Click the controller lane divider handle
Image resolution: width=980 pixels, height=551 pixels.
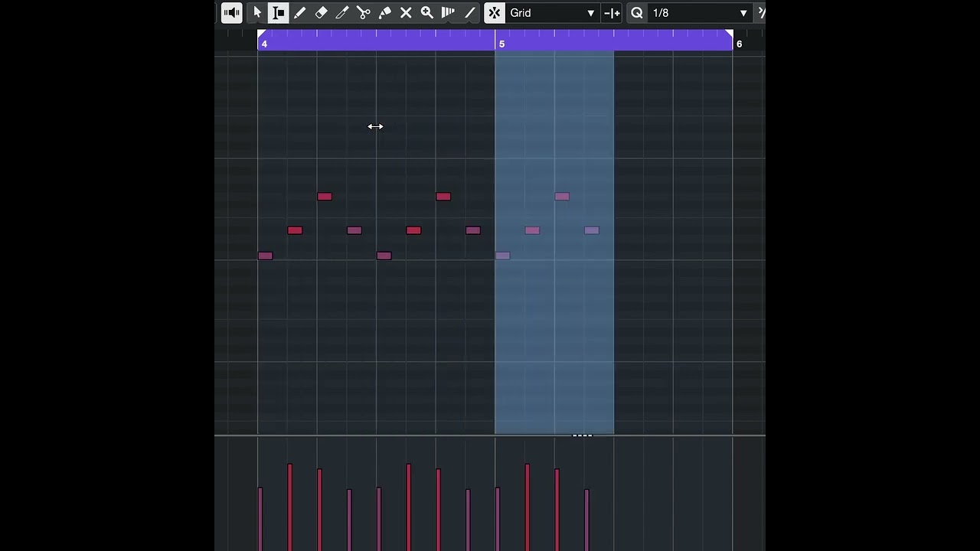582,435
